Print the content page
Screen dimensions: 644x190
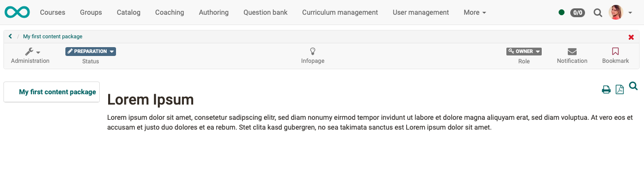click(606, 89)
